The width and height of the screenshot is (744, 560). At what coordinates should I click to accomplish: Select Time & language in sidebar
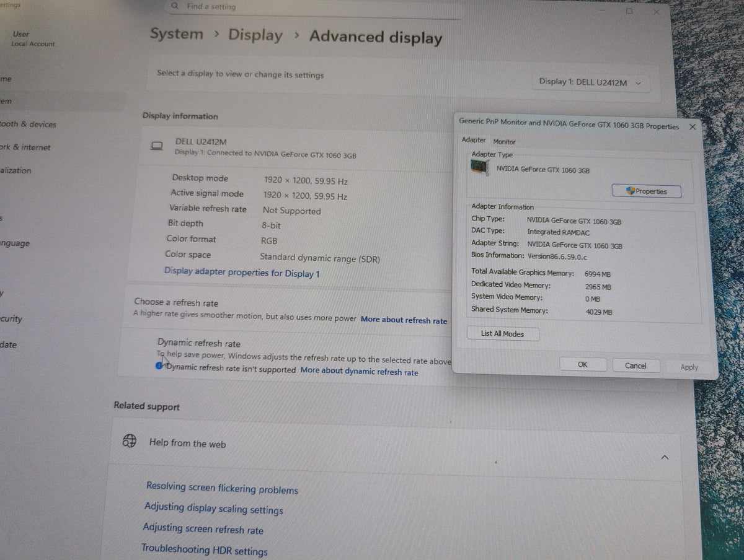point(15,243)
